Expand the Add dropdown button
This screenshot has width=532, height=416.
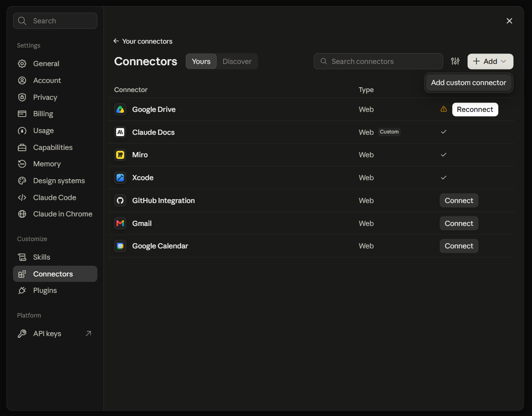490,61
